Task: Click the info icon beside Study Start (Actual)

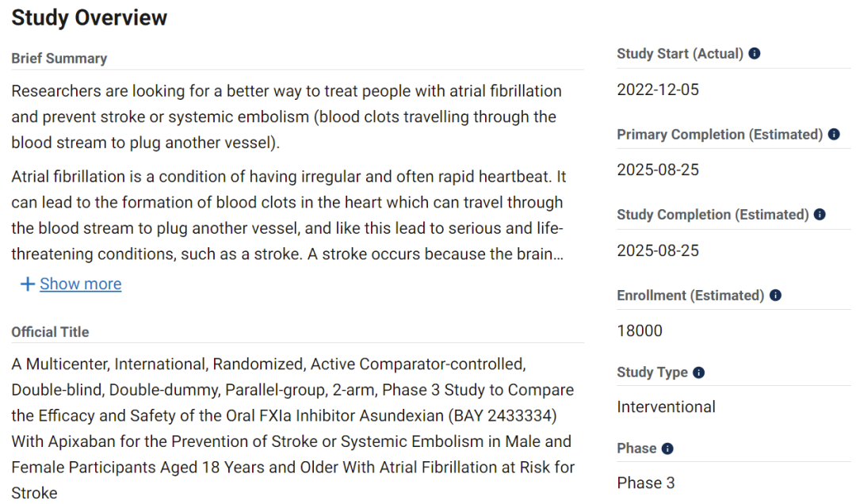Action: [x=755, y=54]
